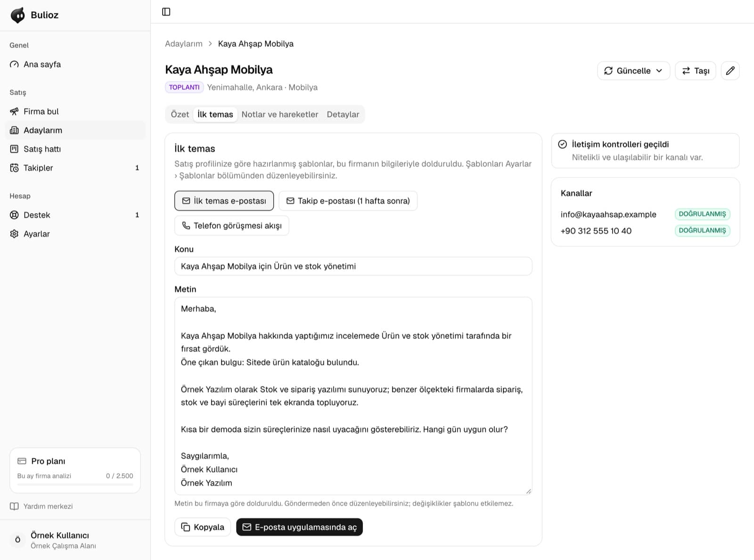
Task: Open Satış hattı pipeline page
Action: pos(75,149)
